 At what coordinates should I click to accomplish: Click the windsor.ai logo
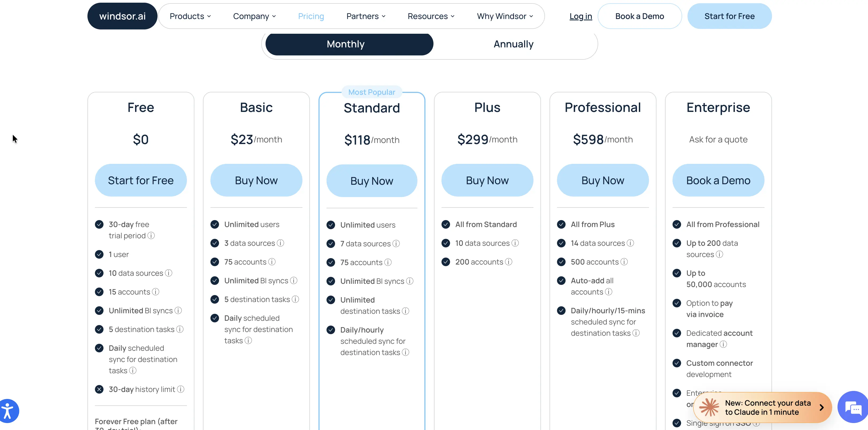(x=122, y=16)
